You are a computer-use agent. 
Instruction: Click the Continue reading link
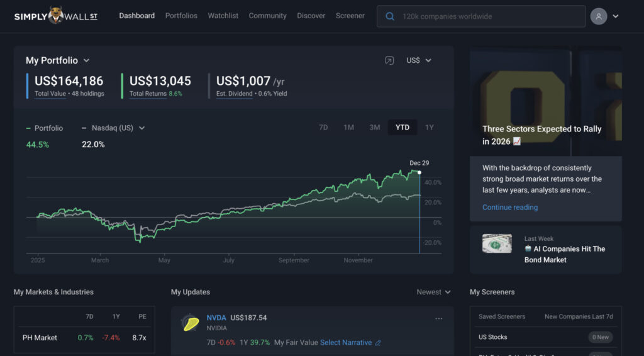[510, 208]
